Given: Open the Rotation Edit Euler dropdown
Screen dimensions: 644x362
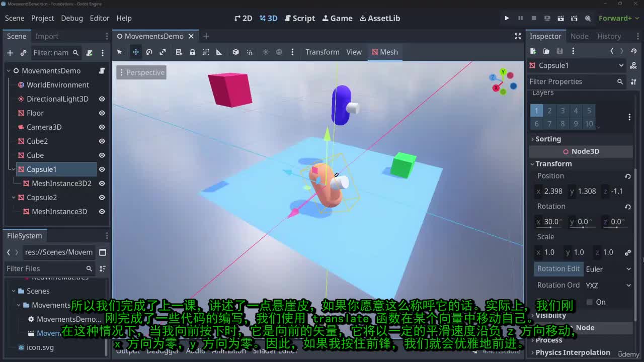Looking at the screenshot, I should pyautogui.click(x=608, y=269).
